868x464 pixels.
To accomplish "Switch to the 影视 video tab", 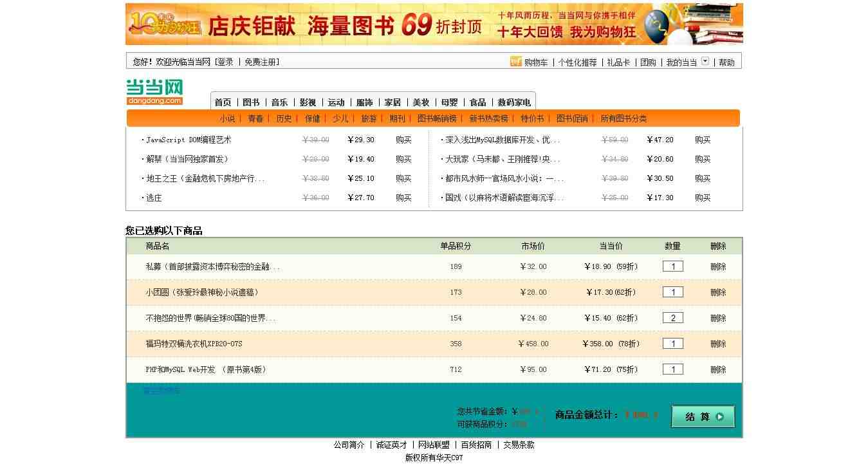I will click(308, 102).
